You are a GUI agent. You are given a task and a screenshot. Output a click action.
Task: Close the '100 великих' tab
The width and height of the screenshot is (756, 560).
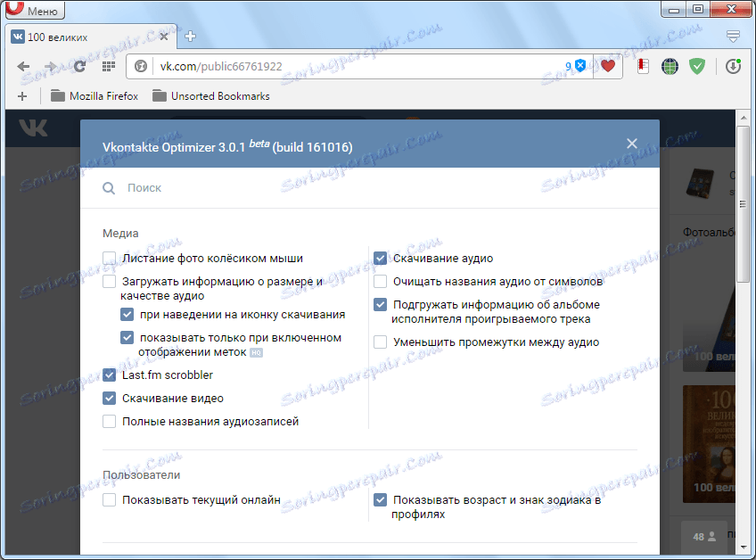point(164,37)
